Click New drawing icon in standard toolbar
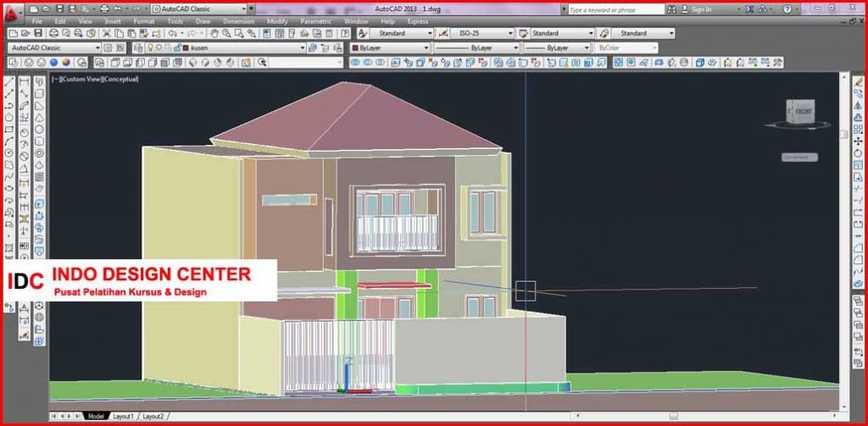The width and height of the screenshot is (868, 426). pos(12,34)
